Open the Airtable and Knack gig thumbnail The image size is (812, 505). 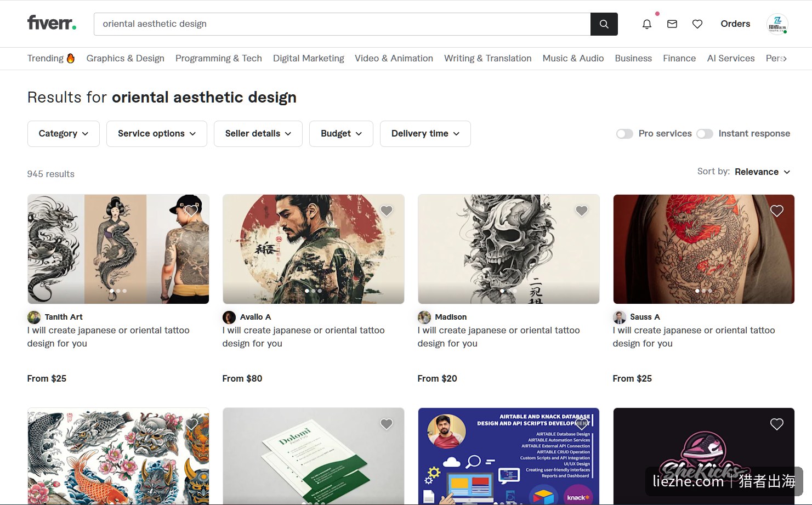coord(509,456)
